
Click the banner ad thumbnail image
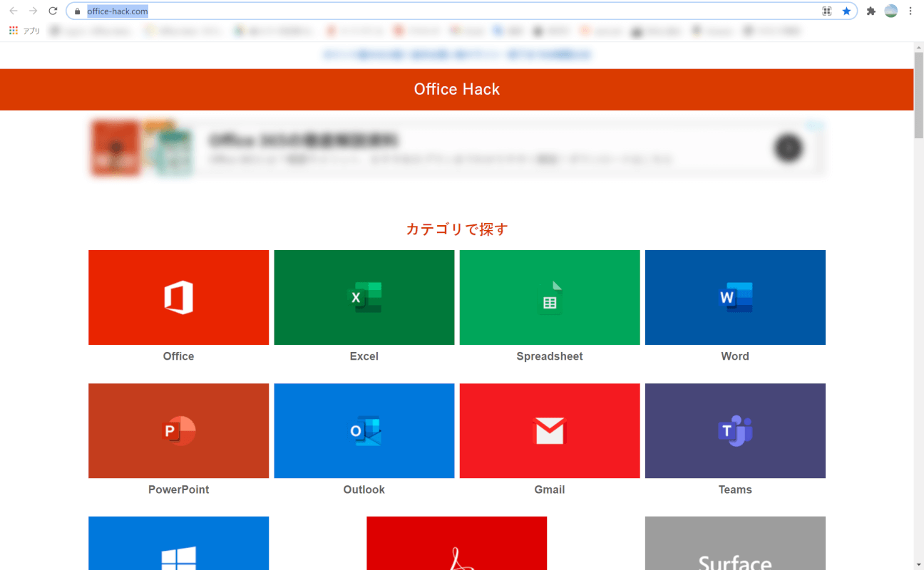[x=143, y=148]
